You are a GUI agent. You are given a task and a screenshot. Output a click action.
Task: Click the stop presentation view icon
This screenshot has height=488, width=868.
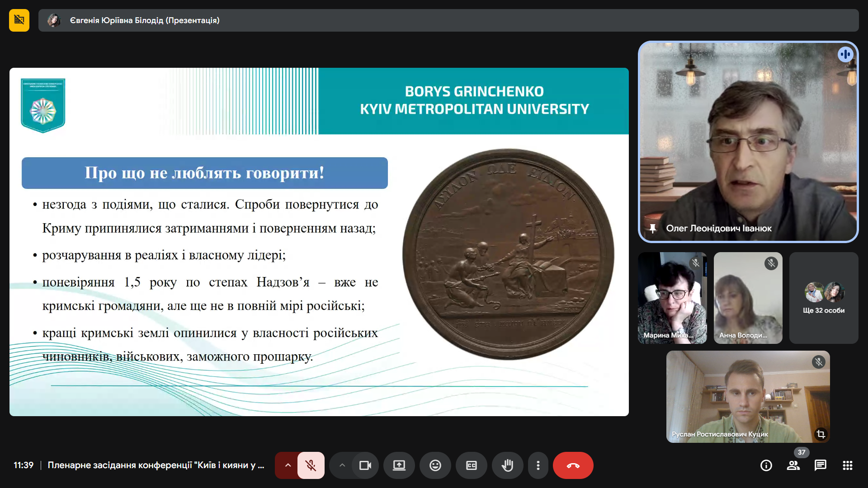pyautogui.click(x=19, y=20)
